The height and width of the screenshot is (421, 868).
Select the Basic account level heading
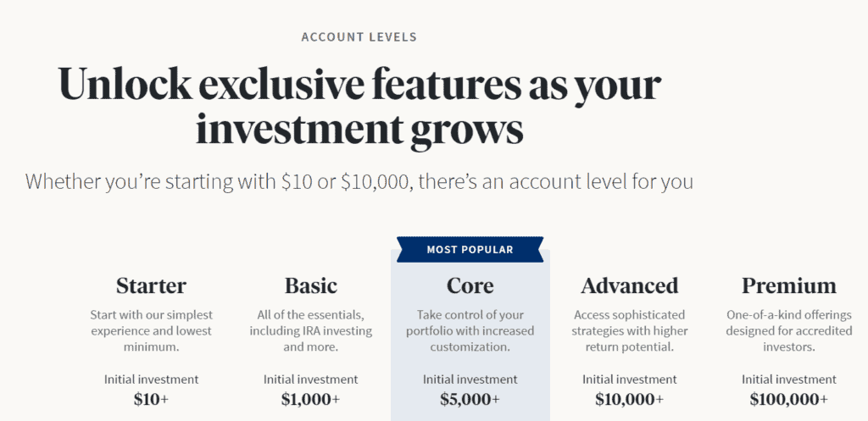pos(310,285)
